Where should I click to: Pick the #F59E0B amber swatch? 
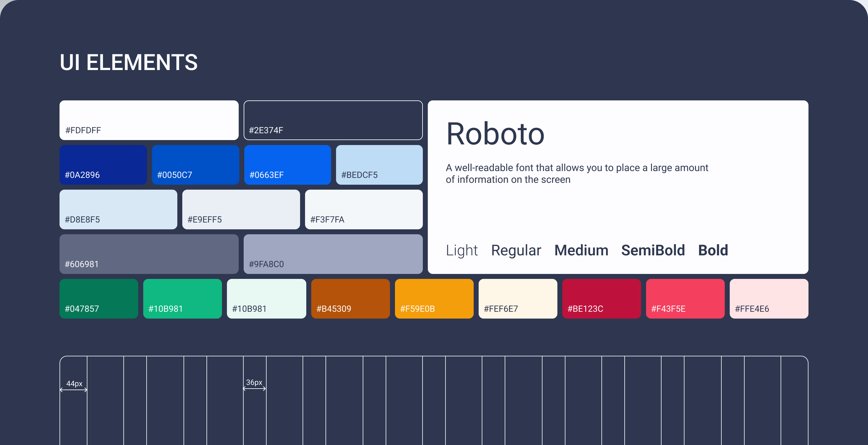coord(434,298)
